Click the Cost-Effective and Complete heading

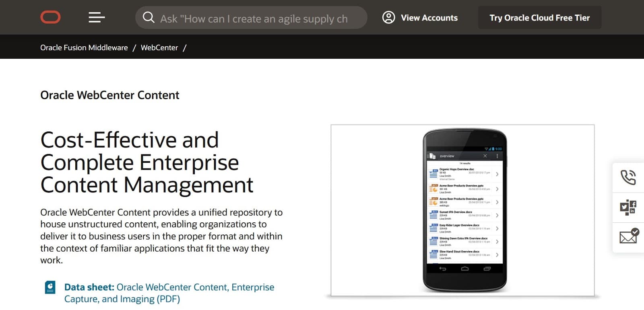(147, 162)
